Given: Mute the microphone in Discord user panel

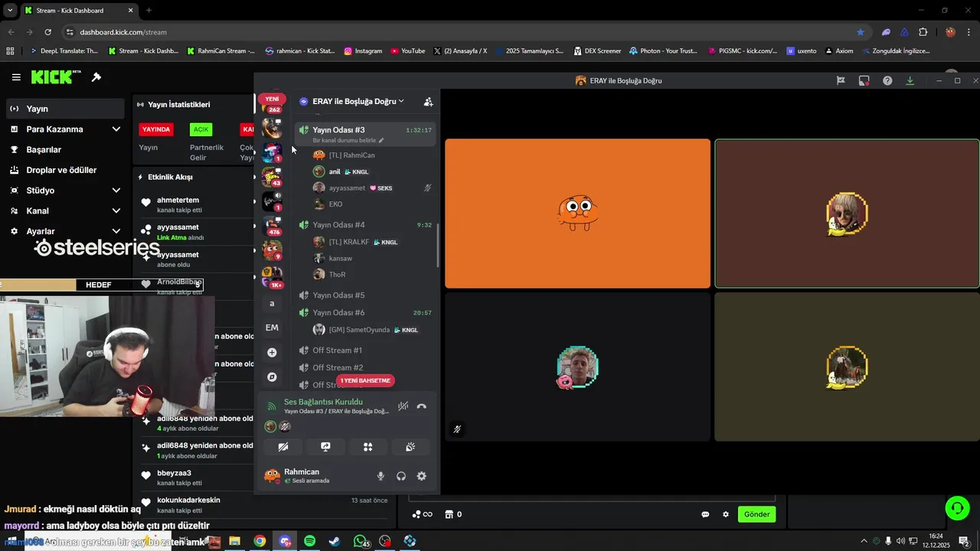Looking at the screenshot, I should point(381,476).
